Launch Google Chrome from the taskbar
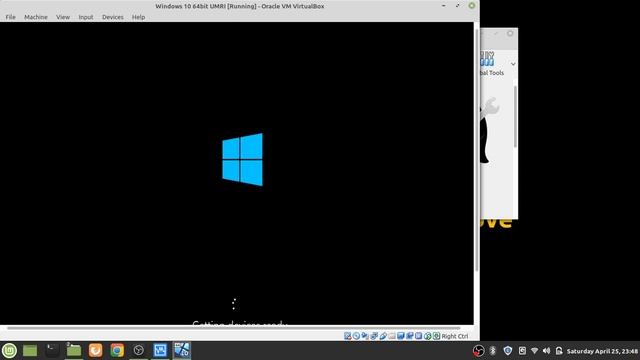This screenshot has height=360, width=640. point(117,350)
